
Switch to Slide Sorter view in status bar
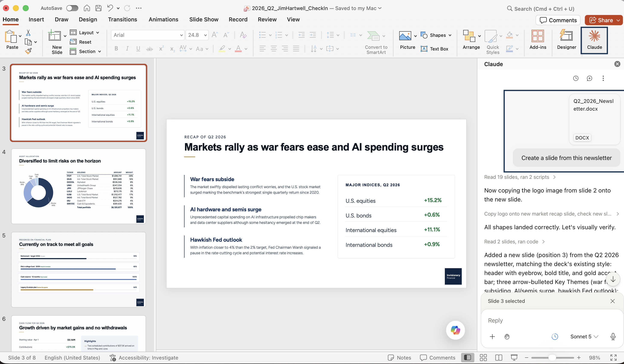point(483,358)
